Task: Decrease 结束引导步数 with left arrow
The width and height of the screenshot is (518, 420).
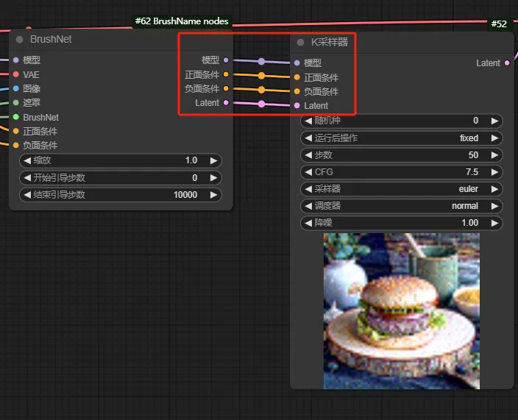Action: tap(27, 195)
